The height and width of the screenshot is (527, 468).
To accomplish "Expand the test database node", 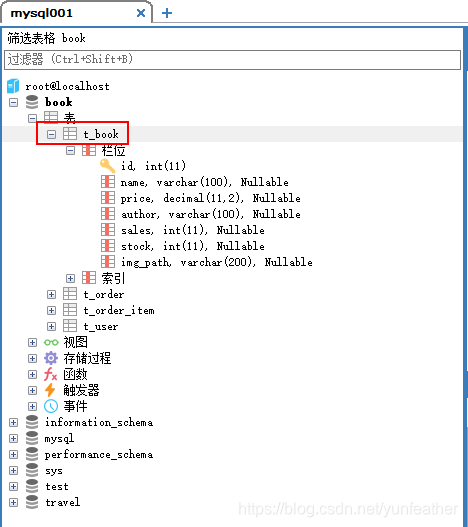I will 13,487.
